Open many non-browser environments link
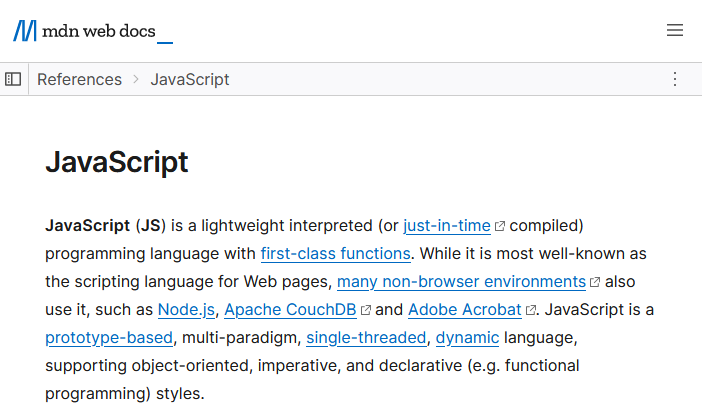702x413 pixels. pyautogui.click(x=461, y=281)
